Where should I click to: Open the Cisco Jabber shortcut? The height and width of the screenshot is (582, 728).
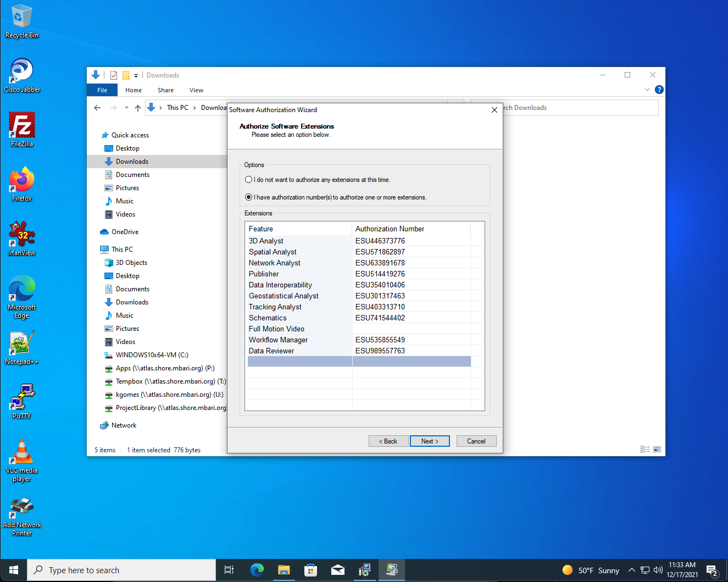pos(22,75)
